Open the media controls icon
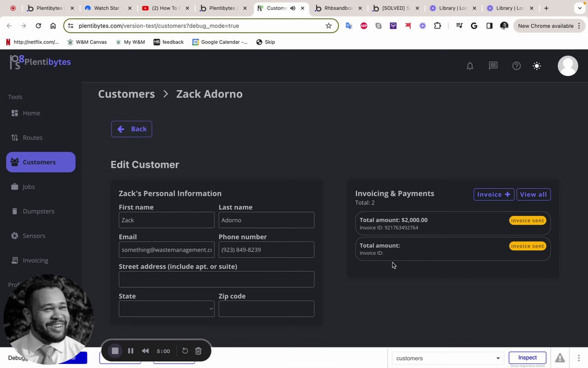Viewport: 588px width, 368px height. coord(459,26)
